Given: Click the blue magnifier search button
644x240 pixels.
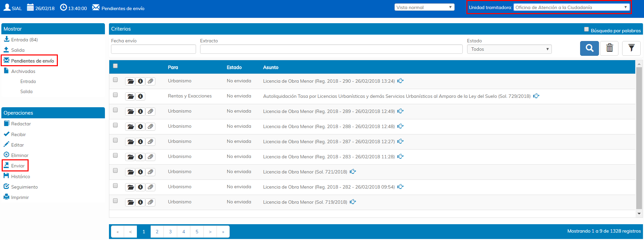Looking at the screenshot, I should pyautogui.click(x=589, y=48).
